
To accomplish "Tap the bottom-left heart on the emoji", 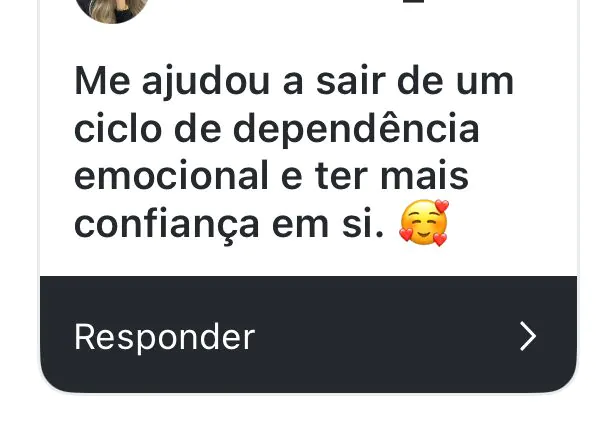I will pyautogui.click(x=406, y=234).
